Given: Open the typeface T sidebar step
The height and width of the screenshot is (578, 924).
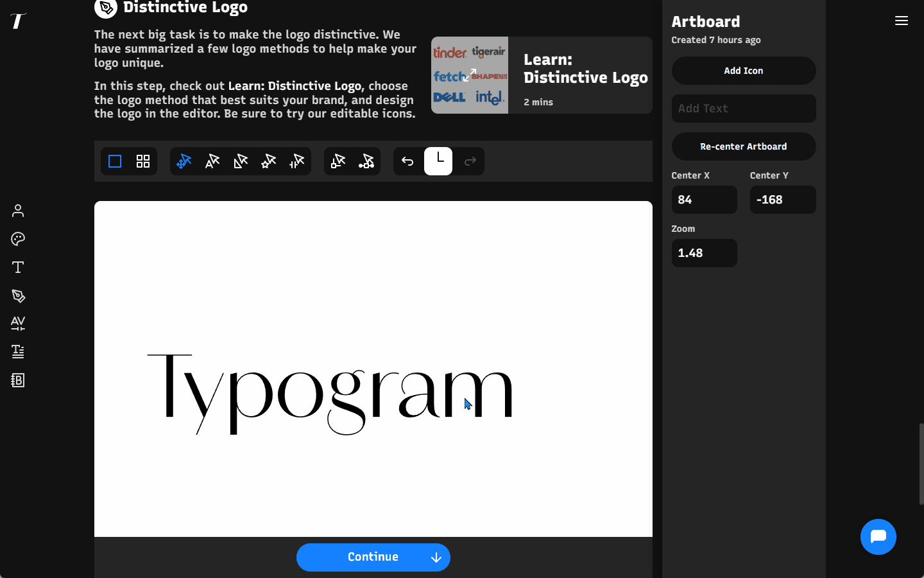Looking at the screenshot, I should click(18, 267).
